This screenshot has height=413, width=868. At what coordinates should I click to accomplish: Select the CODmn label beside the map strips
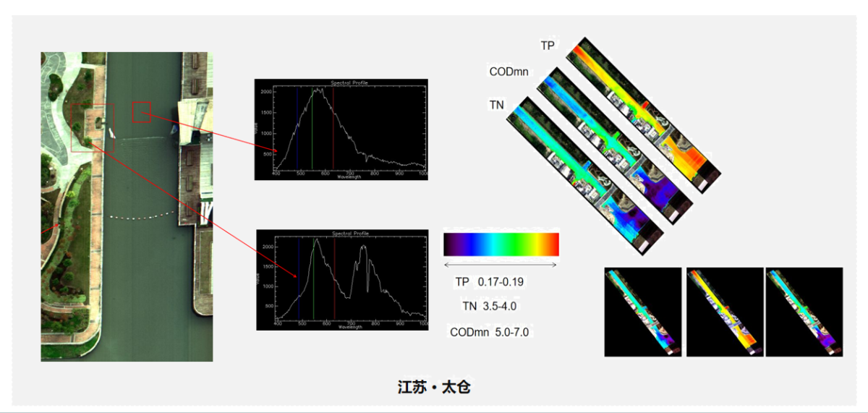(x=509, y=72)
